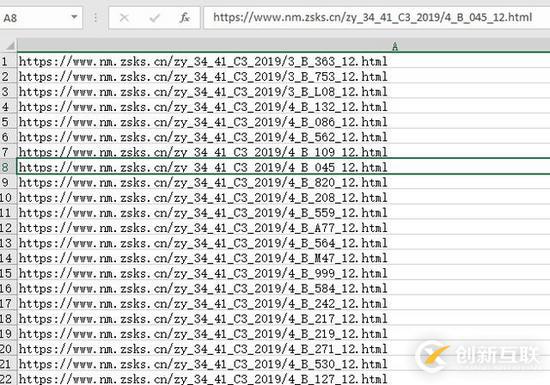Click the formula bar resize dots handle
550x385 pixels.
click(x=95, y=18)
